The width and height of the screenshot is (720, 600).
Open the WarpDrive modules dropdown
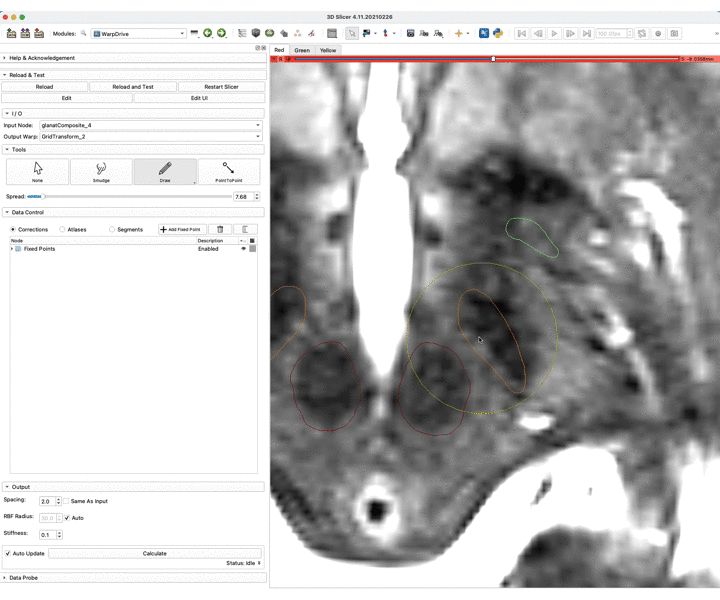click(x=139, y=33)
